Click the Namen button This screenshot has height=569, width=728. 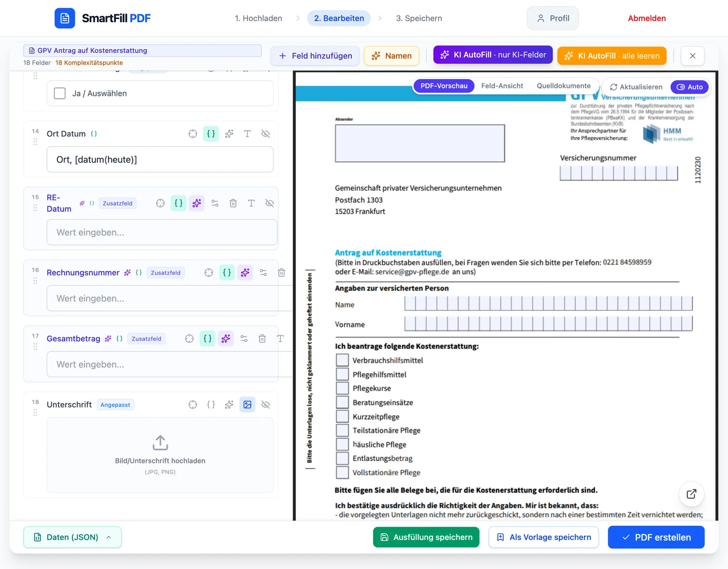click(x=391, y=56)
